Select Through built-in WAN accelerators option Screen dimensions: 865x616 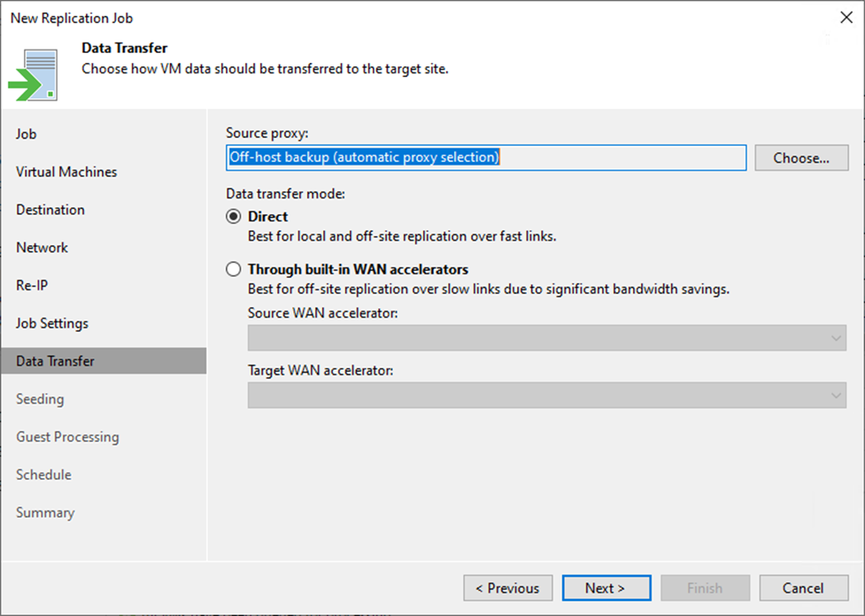(x=234, y=269)
